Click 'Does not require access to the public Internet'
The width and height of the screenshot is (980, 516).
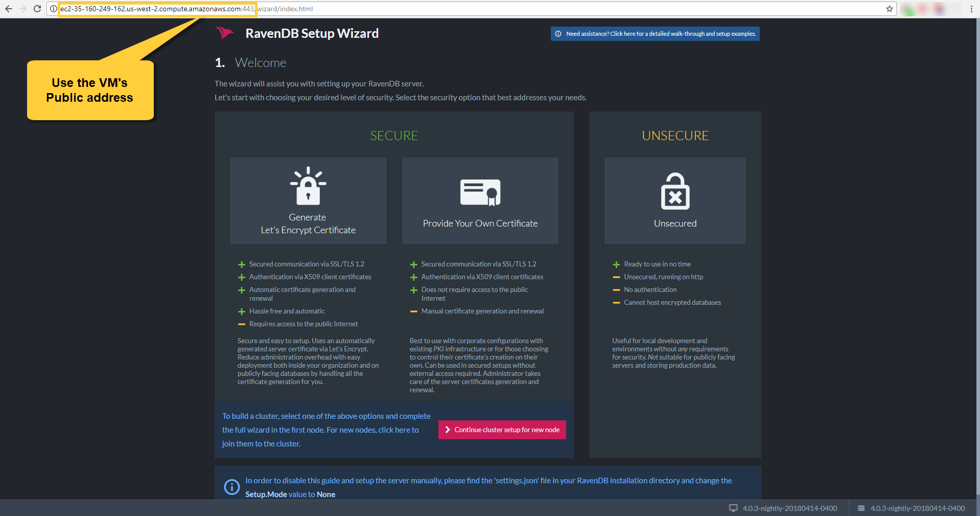(474, 294)
